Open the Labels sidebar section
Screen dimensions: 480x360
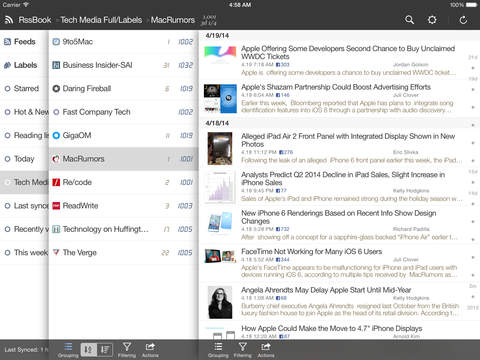coord(24,65)
